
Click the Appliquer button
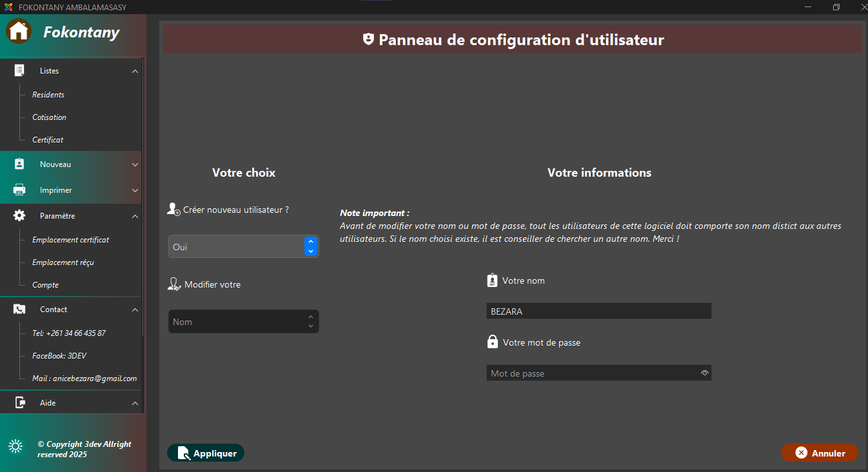[x=206, y=453]
